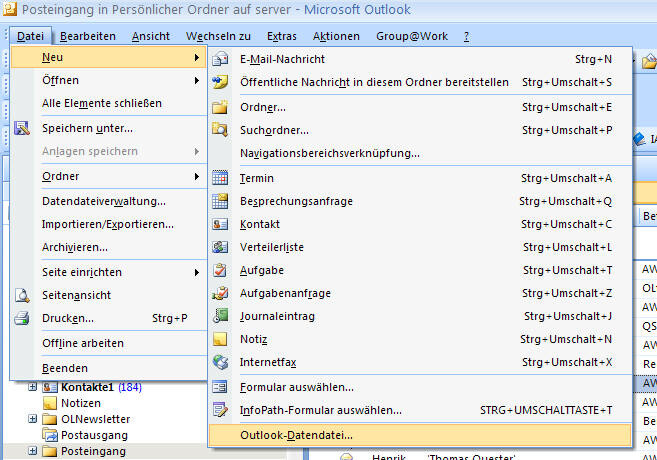Viewport: 657px width, 460px height.
Task: Click the Kontakt card icon
Action: [x=221, y=224]
